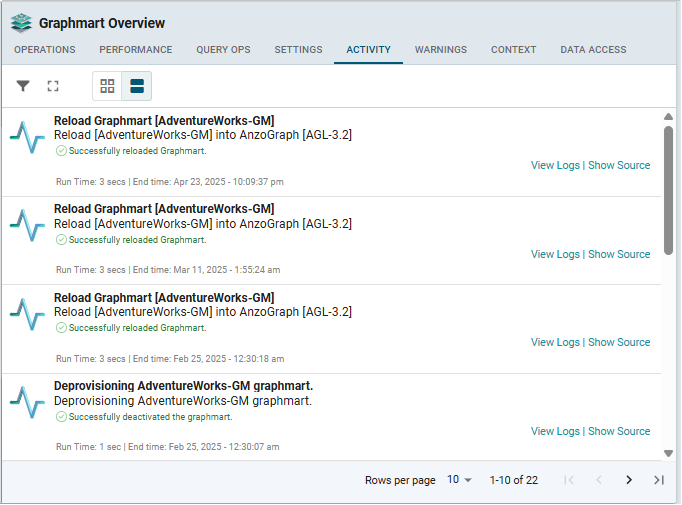
Task: Switch to grid card view
Action: (x=107, y=86)
